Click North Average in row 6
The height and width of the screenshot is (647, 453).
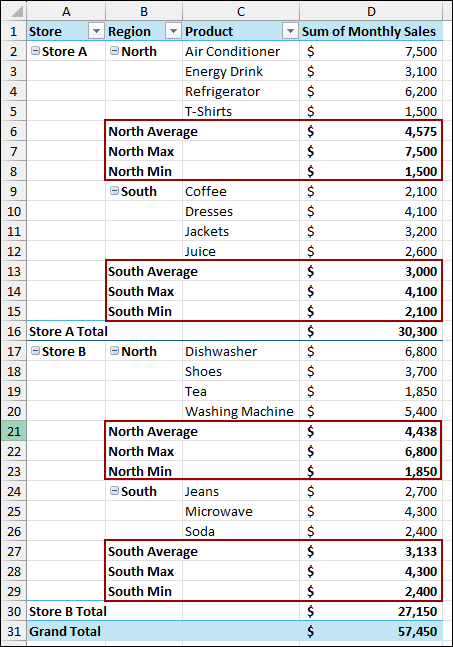153,131
